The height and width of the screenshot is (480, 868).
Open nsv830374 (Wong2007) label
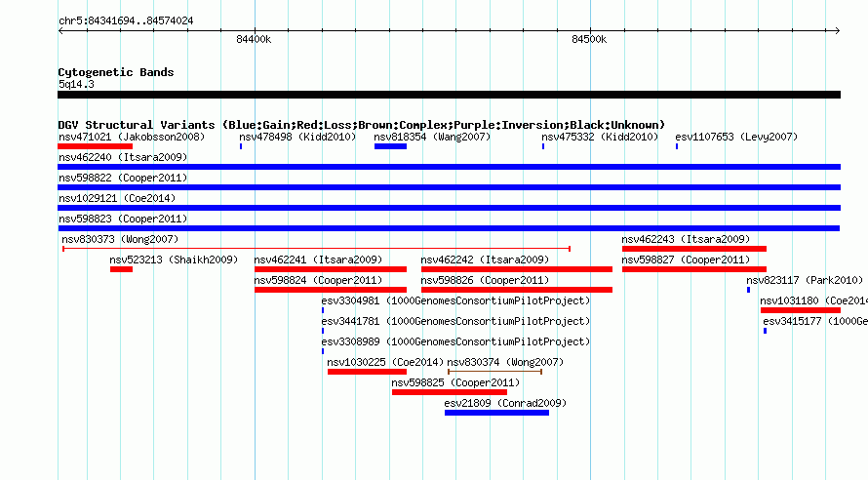505,362
